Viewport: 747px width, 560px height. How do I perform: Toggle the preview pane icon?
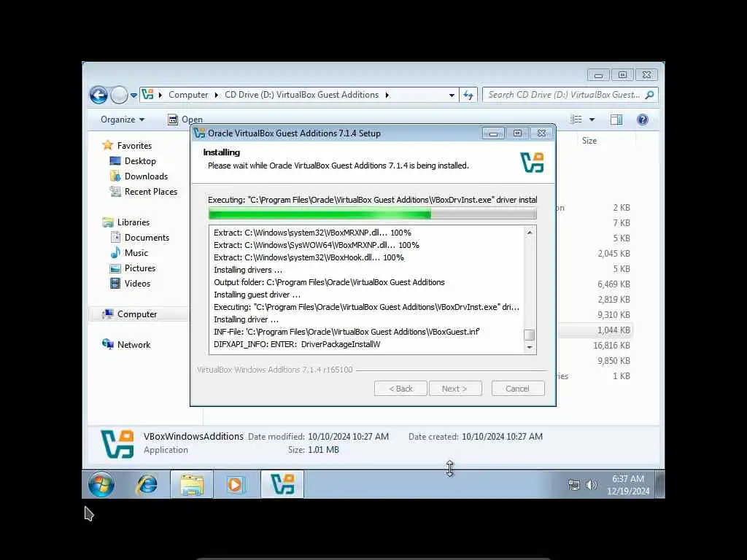616,120
